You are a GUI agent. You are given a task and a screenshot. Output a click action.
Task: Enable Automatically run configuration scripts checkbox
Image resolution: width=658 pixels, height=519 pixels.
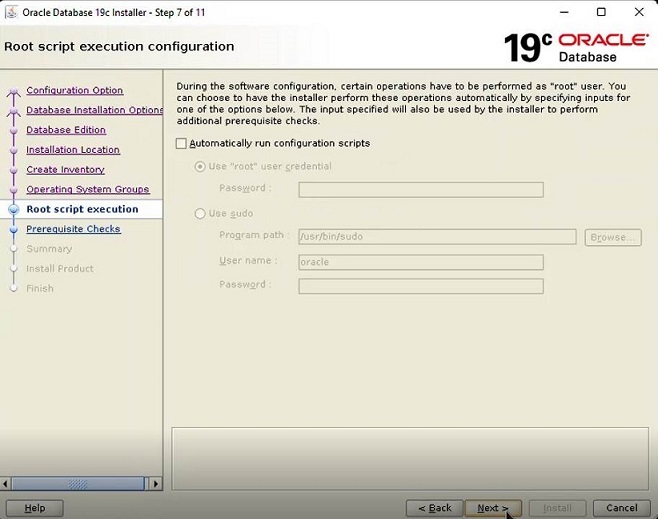click(181, 143)
